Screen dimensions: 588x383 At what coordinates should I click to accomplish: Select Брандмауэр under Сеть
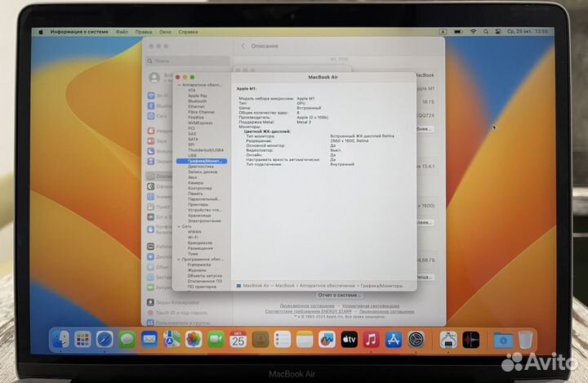(x=200, y=243)
